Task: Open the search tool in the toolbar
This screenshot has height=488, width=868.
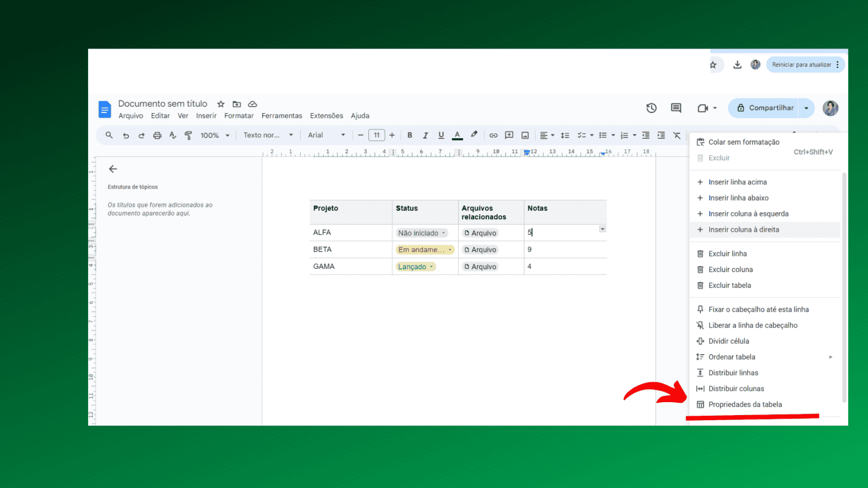Action: pyautogui.click(x=108, y=135)
